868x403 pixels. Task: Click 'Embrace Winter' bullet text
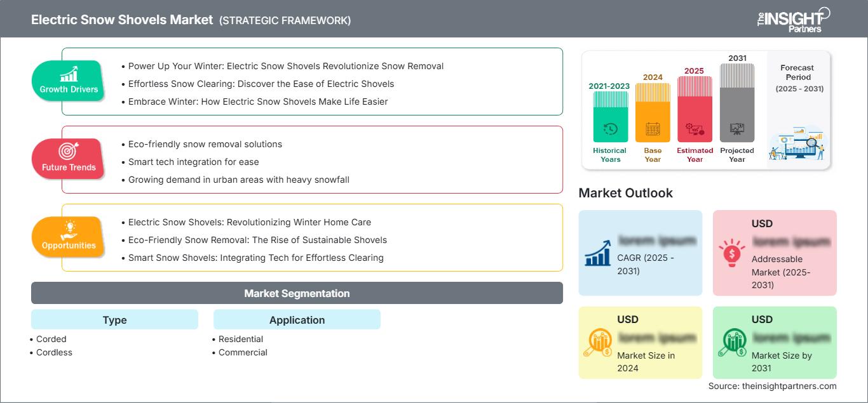[258, 102]
